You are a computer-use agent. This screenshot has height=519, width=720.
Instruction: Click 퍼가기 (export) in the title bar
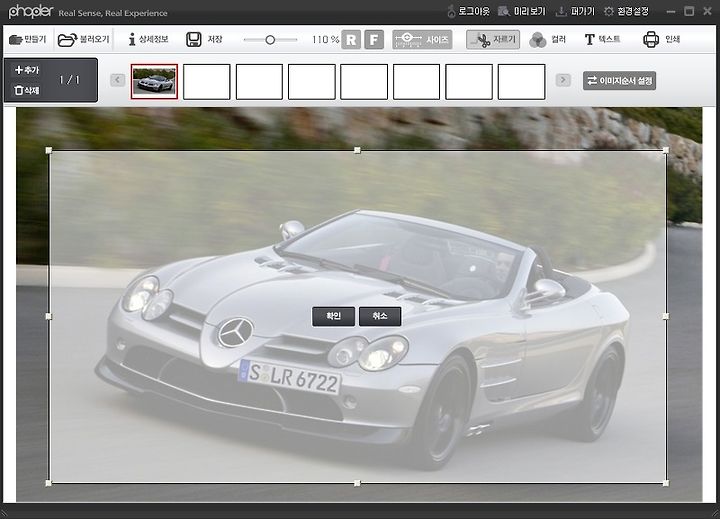point(575,11)
